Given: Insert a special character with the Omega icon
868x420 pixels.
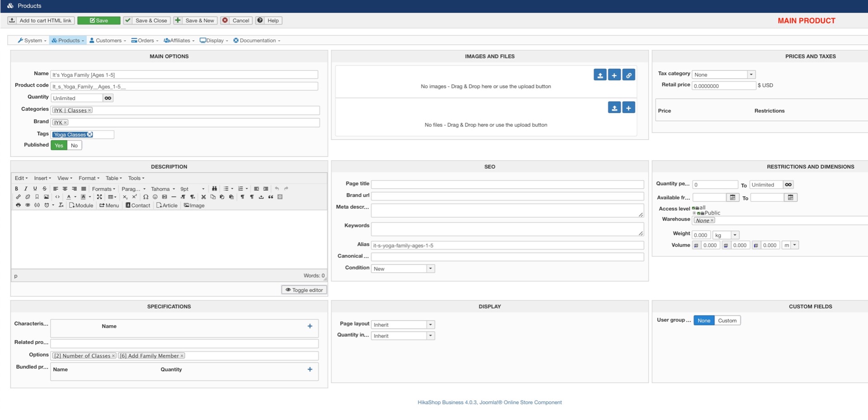Looking at the screenshot, I should (146, 197).
